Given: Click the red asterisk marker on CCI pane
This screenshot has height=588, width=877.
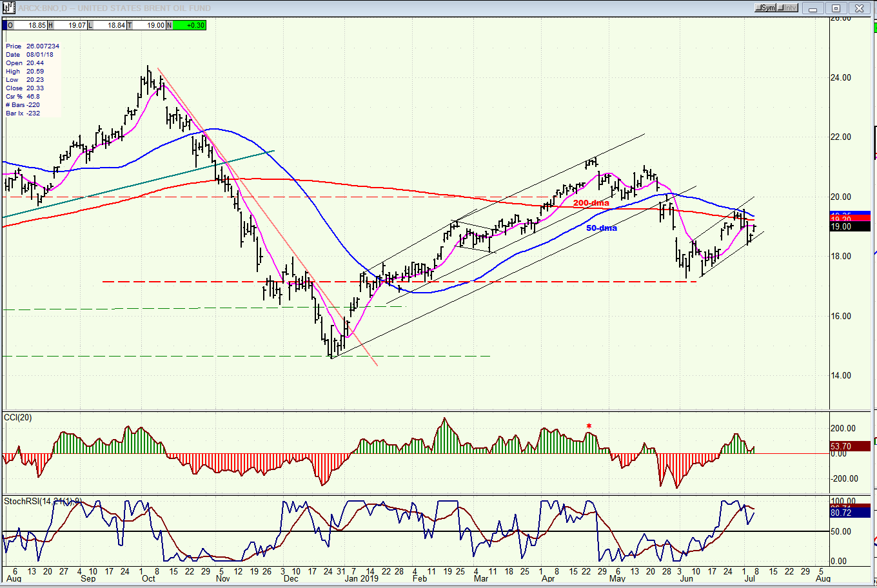Looking at the screenshot, I should tap(589, 427).
